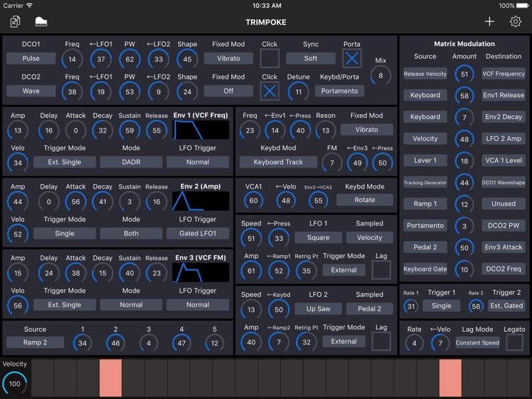Add a new patch with plus icon
Image resolution: width=532 pixels, height=399 pixels.
489,22
